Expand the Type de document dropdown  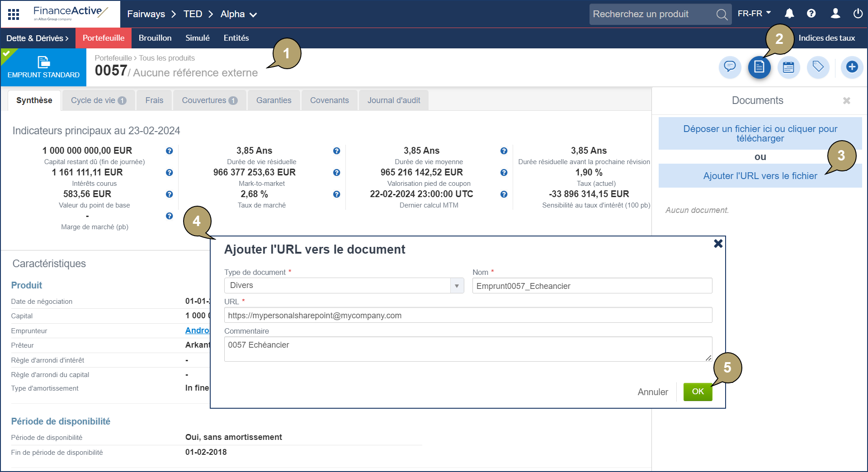click(457, 286)
